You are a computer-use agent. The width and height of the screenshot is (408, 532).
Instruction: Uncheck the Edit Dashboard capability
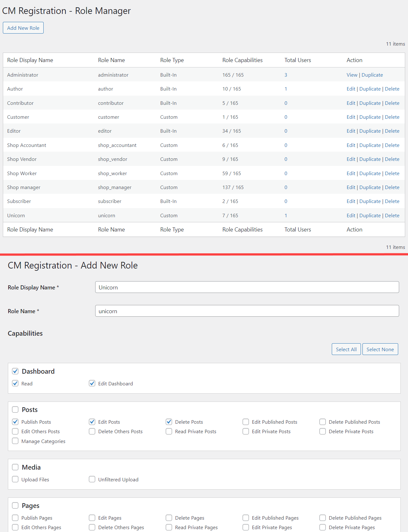[92, 383]
